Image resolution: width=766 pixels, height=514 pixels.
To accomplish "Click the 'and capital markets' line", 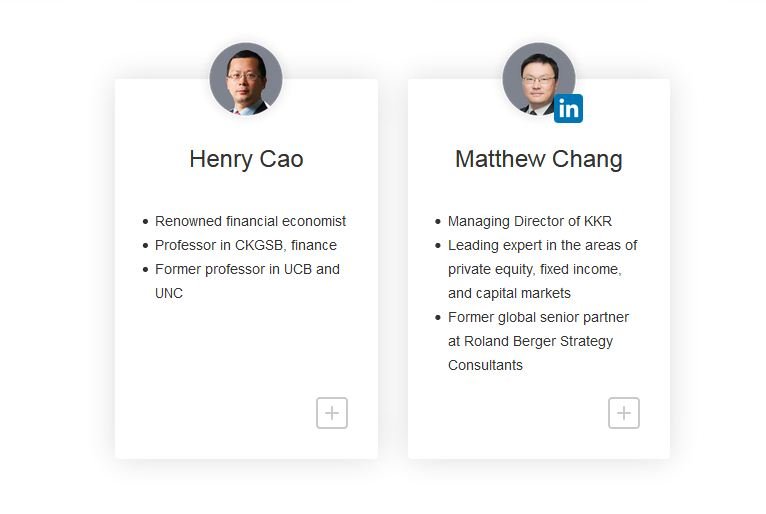I will [509, 293].
